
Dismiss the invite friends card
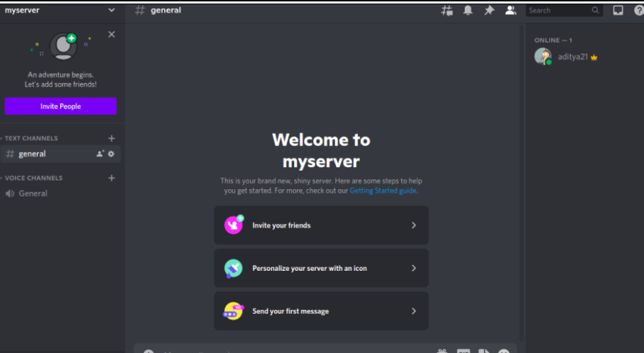pos(111,35)
